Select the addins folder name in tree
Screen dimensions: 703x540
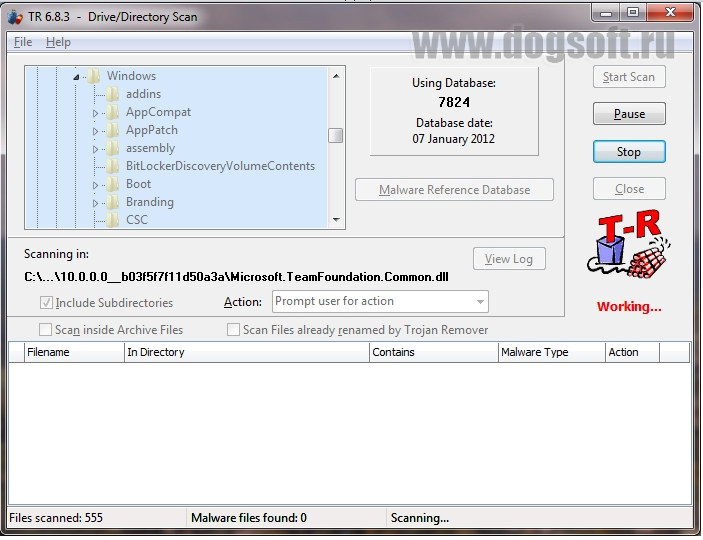(143, 94)
